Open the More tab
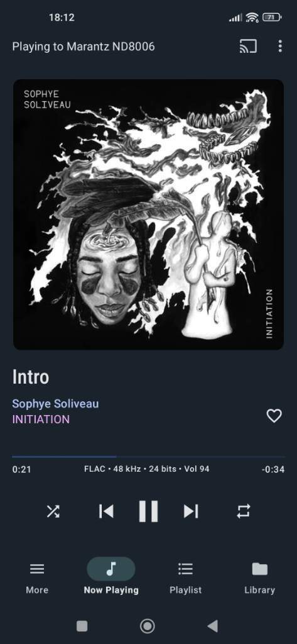Viewport: 297px width, 644px height. click(37, 579)
